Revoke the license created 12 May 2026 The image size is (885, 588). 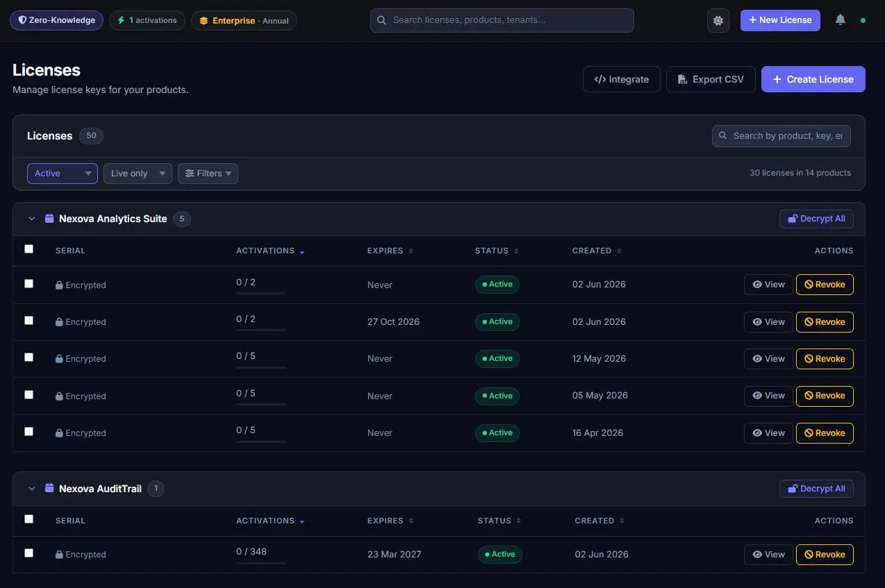[825, 359]
